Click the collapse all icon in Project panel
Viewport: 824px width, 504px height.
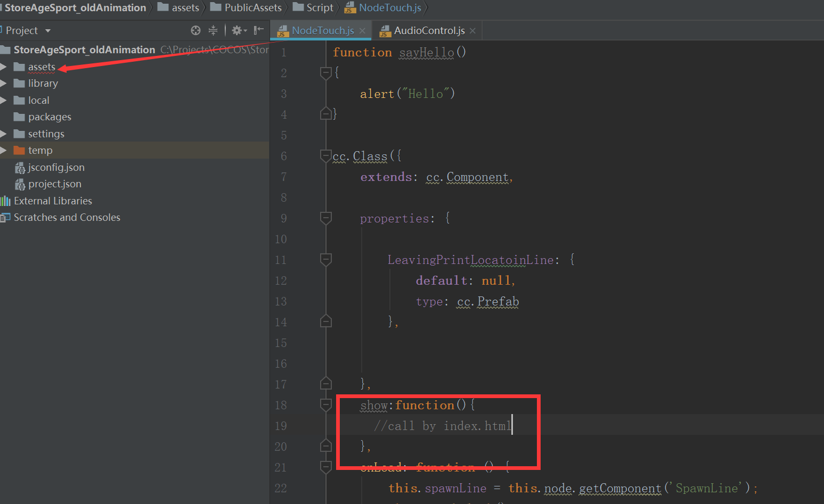coord(213,30)
